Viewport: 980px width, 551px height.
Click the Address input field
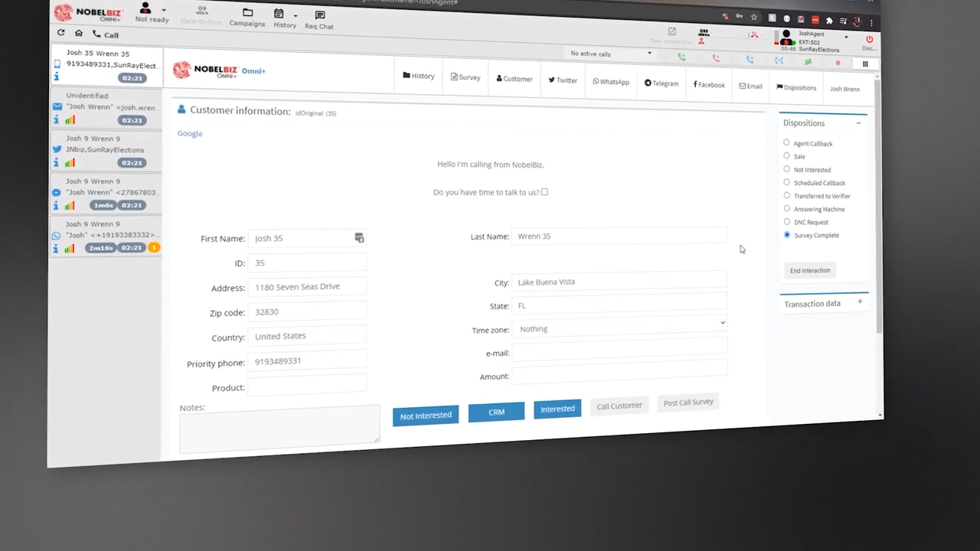click(x=308, y=286)
